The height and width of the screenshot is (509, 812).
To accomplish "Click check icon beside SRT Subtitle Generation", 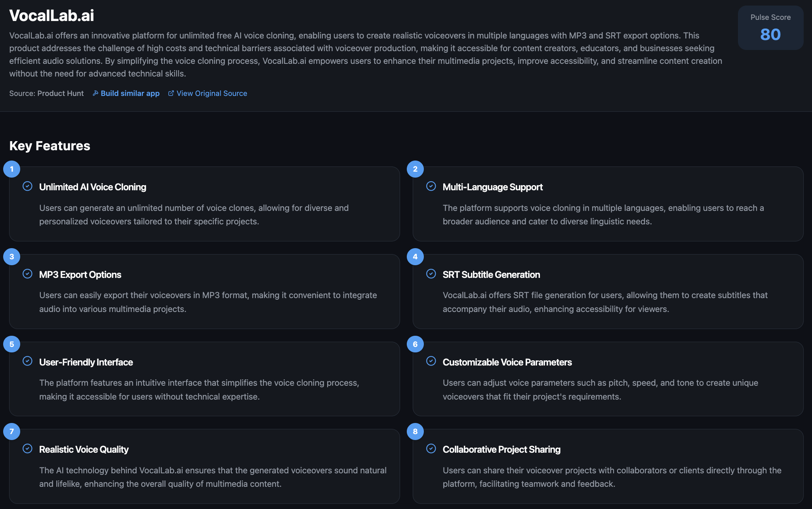I will [431, 274].
